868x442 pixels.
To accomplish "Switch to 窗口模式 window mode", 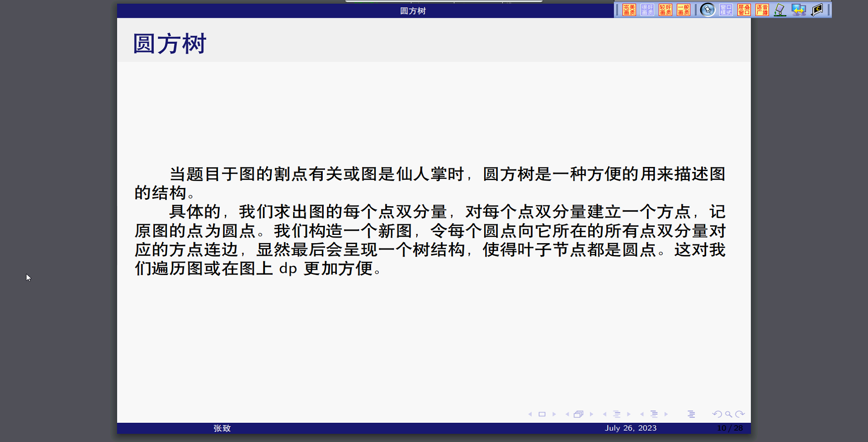I will (726, 10).
